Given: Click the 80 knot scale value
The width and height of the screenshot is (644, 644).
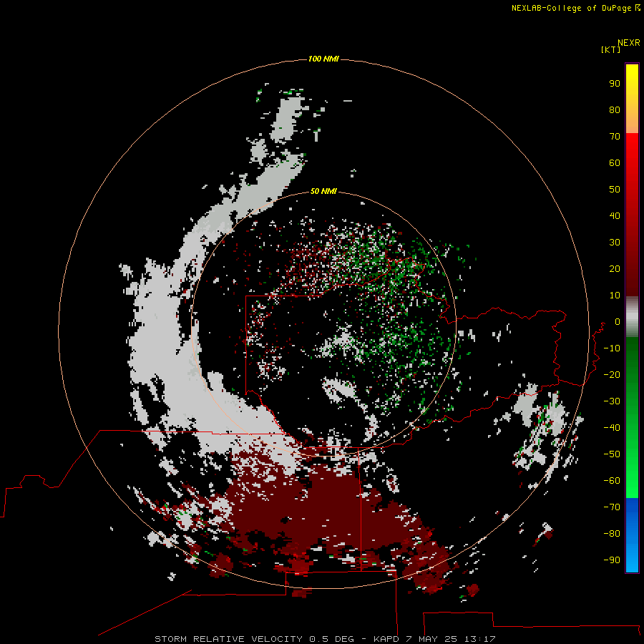Looking at the screenshot, I should [615, 109].
